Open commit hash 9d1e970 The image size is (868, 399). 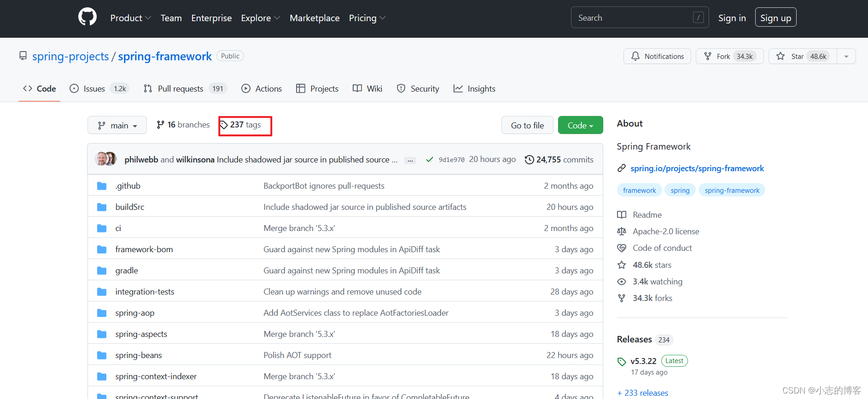tap(452, 160)
